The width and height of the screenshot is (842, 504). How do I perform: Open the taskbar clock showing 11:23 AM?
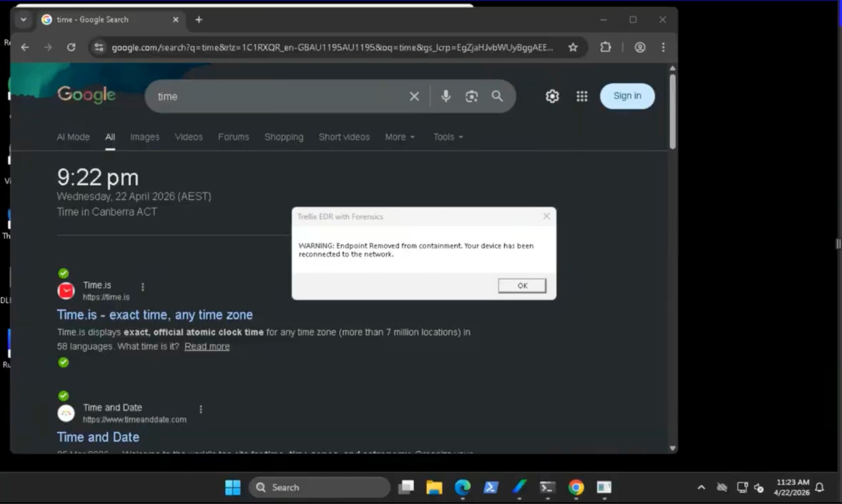(792, 488)
